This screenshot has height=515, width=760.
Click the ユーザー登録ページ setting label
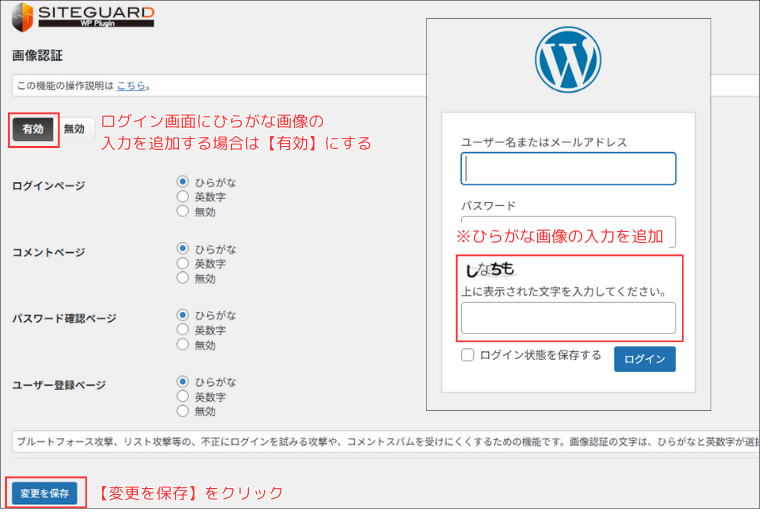(x=59, y=385)
